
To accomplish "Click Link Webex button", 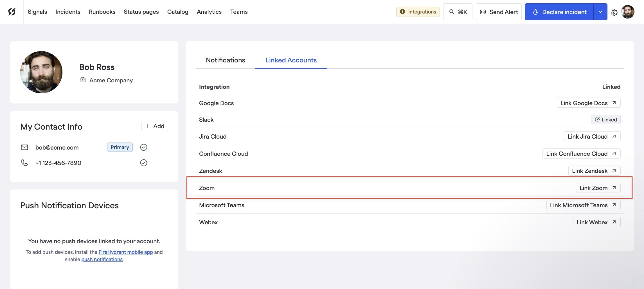I will tap(597, 222).
